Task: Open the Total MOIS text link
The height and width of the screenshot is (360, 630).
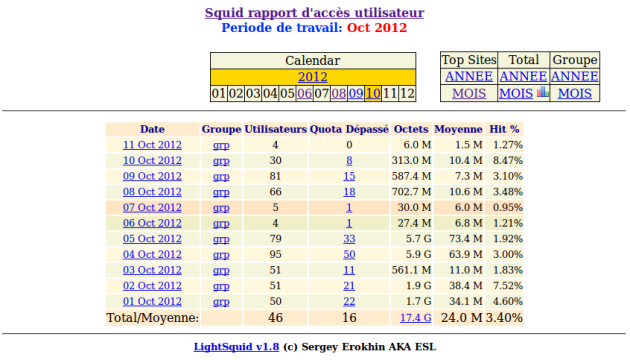Action: 516,93
